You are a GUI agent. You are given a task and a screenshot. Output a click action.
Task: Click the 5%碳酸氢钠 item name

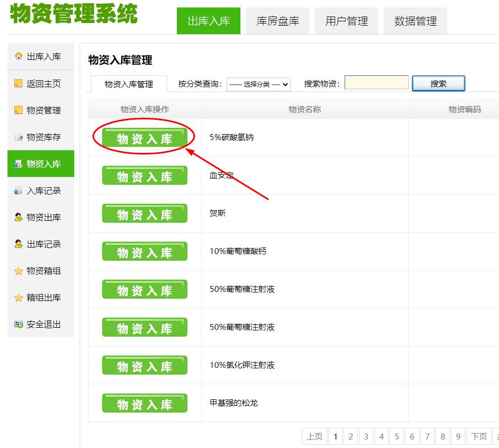point(231,137)
